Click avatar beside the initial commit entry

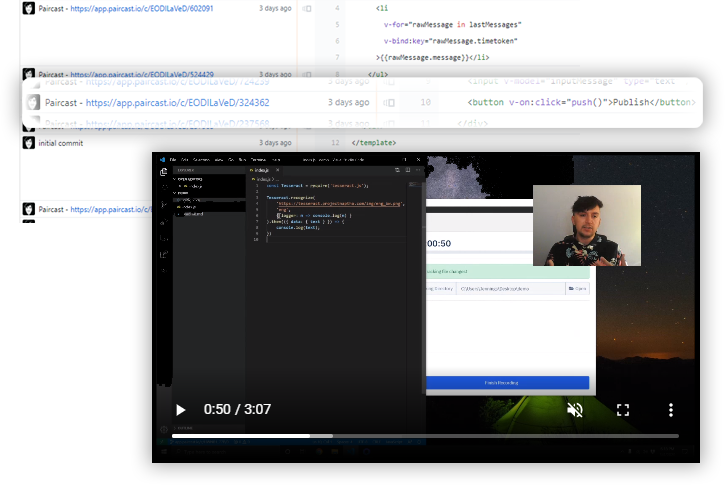point(29,143)
